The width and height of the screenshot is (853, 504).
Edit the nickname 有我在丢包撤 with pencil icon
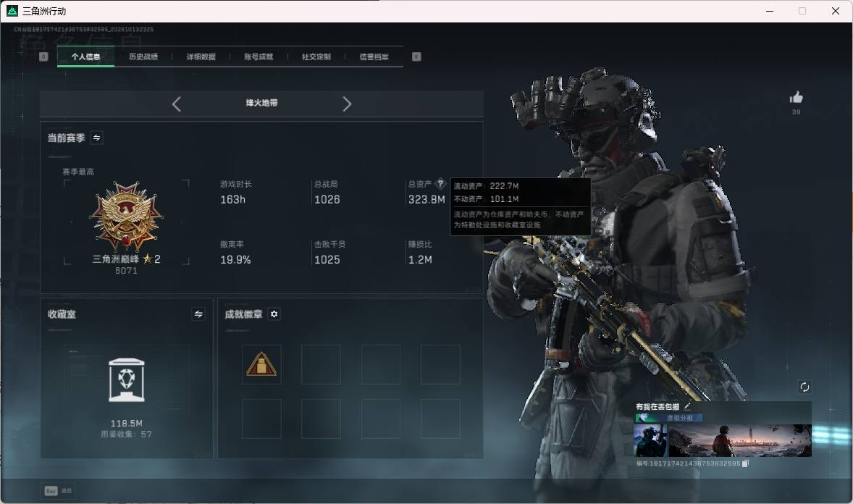(x=687, y=406)
